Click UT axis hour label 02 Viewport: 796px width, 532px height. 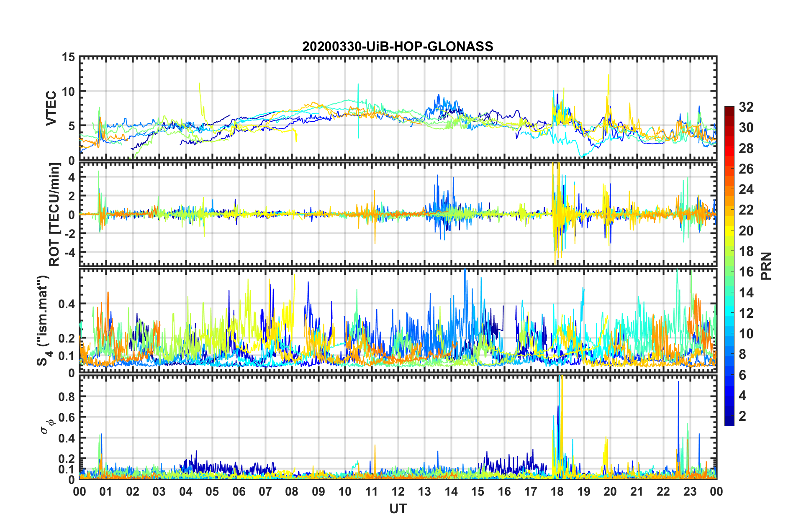(x=133, y=491)
